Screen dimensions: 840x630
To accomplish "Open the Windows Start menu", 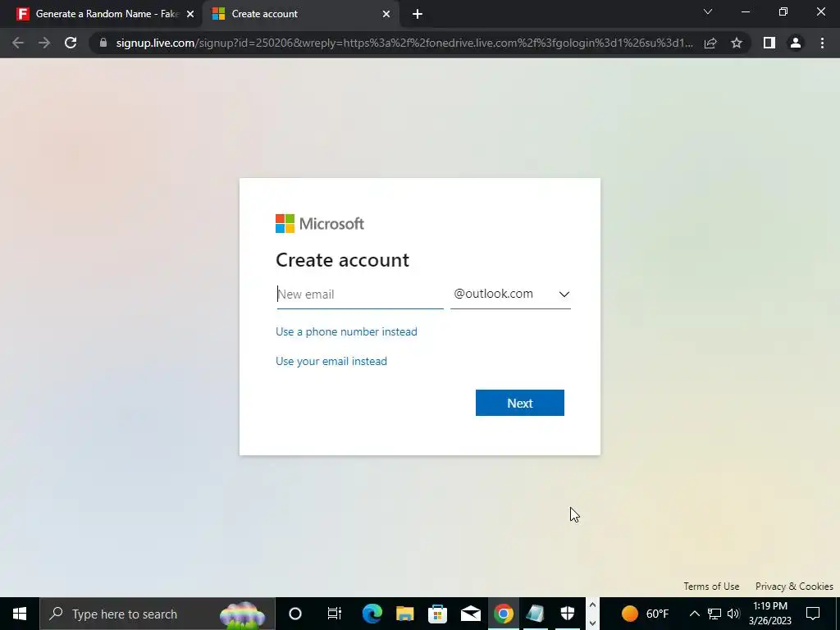I will click(x=20, y=614).
